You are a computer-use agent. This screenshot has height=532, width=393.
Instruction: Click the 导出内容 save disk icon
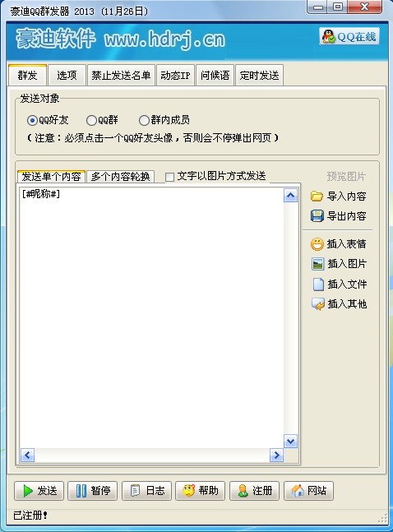[x=317, y=215]
